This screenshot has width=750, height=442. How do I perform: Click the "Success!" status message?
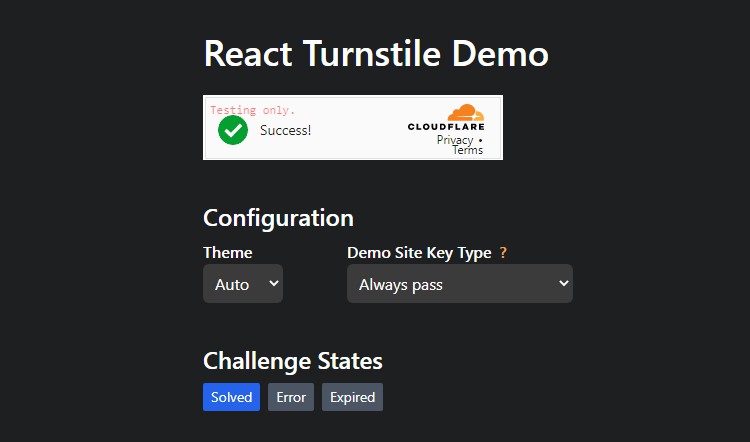point(286,130)
